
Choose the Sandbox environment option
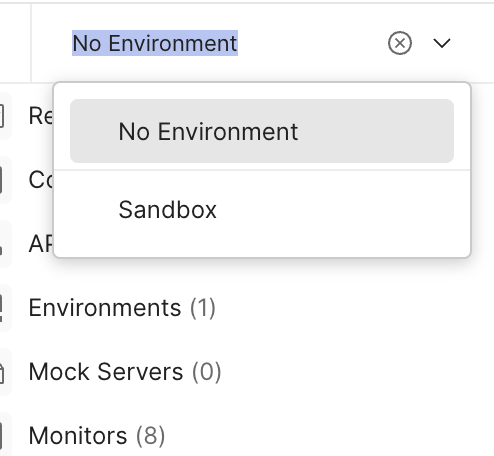pyautogui.click(x=262, y=210)
